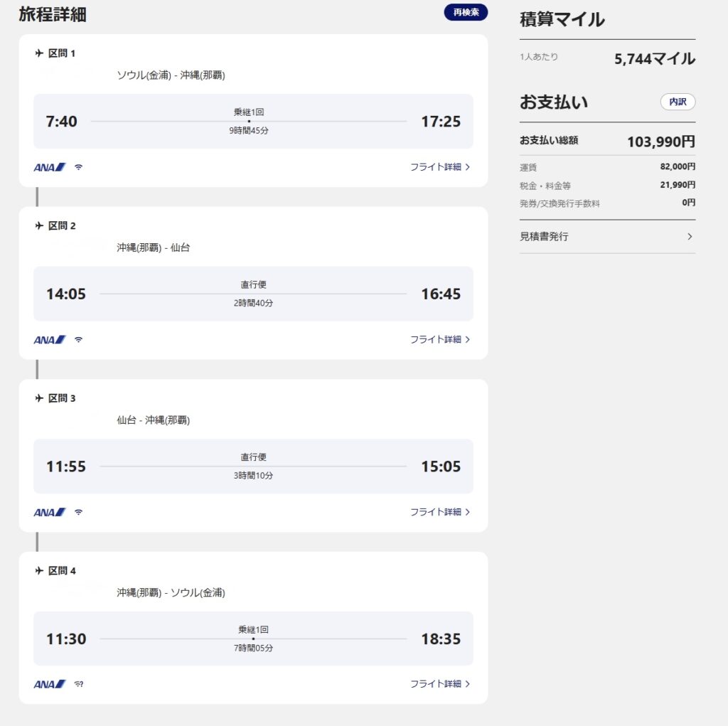
Task: Click the ANA logo in 区間 2
Action: 50,340
